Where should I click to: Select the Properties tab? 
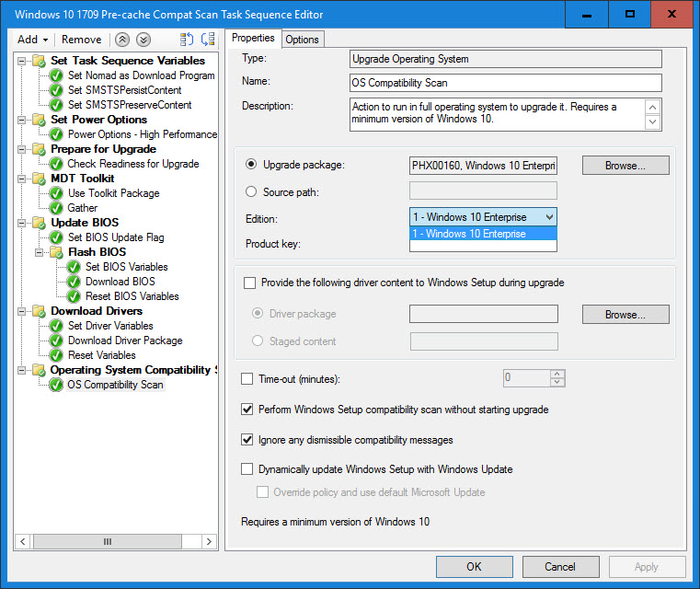253,38
